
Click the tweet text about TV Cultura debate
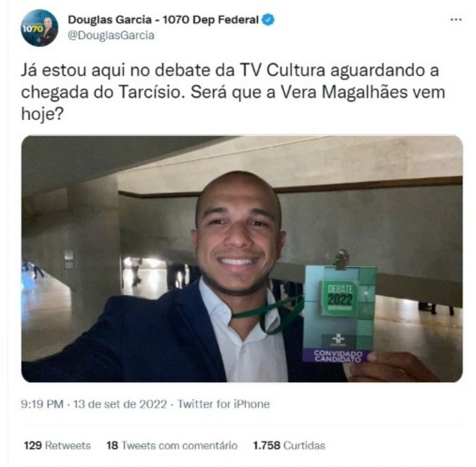click(233, 92)
